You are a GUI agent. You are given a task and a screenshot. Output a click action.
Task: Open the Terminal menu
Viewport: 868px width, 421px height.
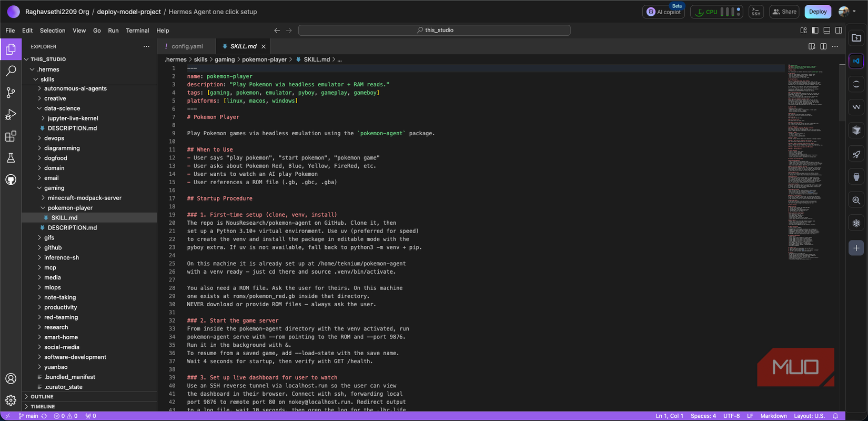pyautogui.click(x=137, y=31)
